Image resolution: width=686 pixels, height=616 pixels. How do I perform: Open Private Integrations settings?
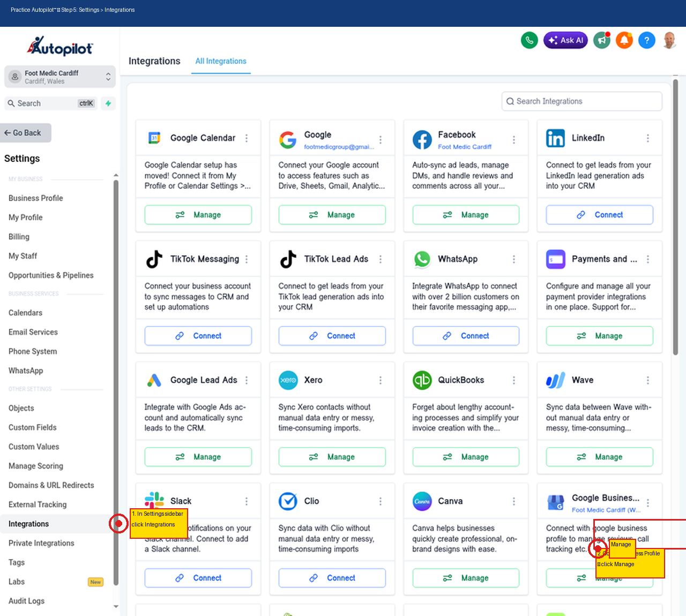(41, 544)
